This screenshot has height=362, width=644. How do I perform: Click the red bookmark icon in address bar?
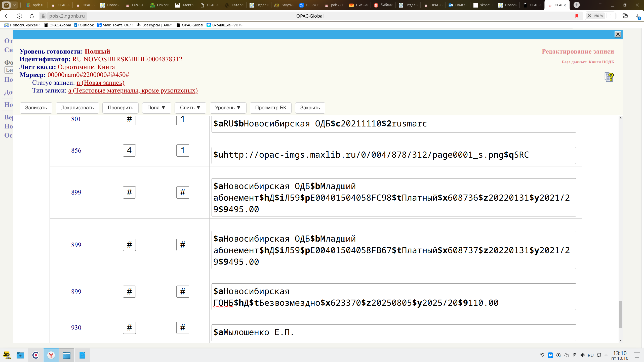(x=577, y=16)
